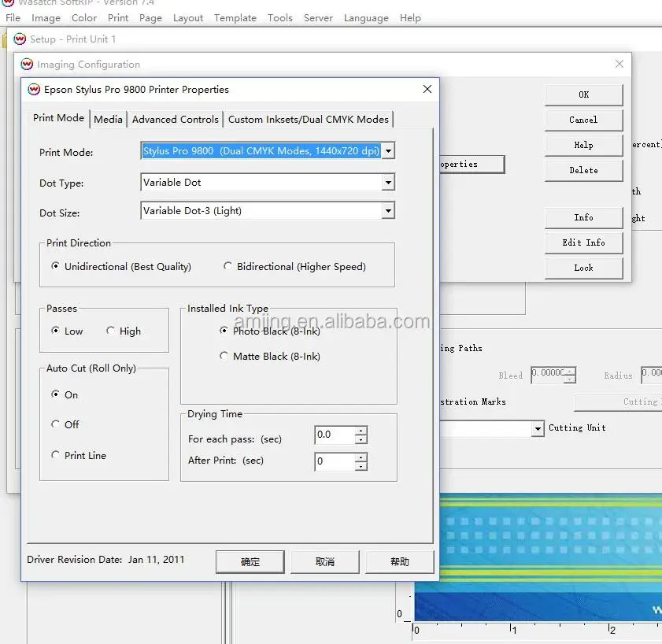
Task: Select Bidirectional (Higher Speed) print direction
Action: click(x=229, y=267)
